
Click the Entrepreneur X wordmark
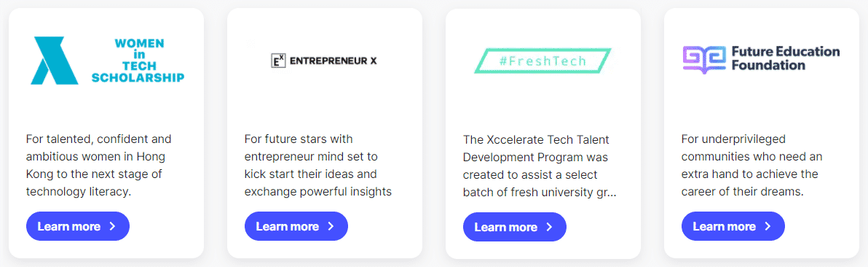[332, 61]
